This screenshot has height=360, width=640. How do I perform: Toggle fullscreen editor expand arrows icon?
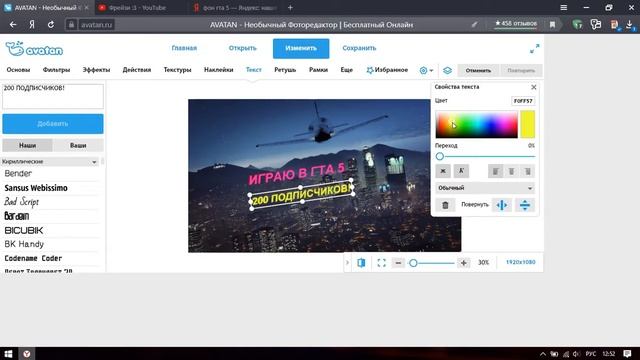[534, 49]
